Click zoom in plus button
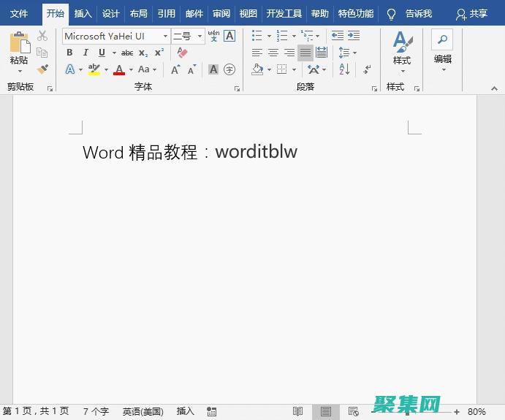Screen dimensions: 505x420 click(456, 412)
